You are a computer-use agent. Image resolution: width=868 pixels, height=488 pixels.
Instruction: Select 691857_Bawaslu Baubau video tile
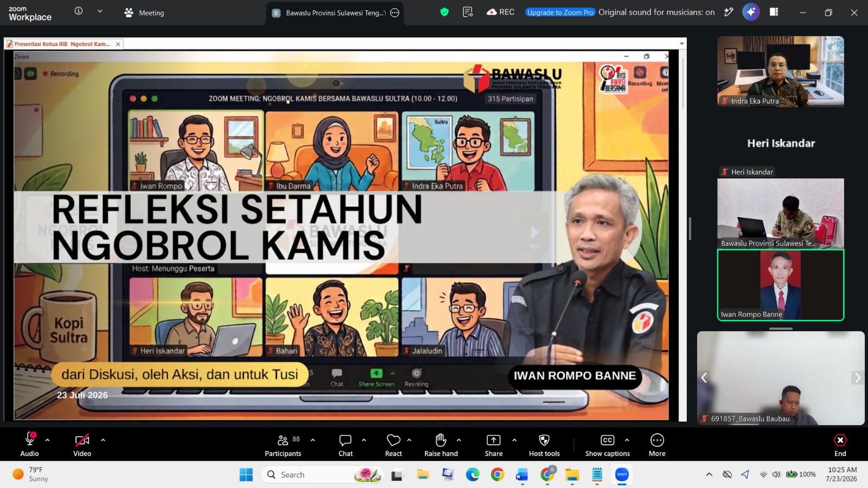coord(780,378)
